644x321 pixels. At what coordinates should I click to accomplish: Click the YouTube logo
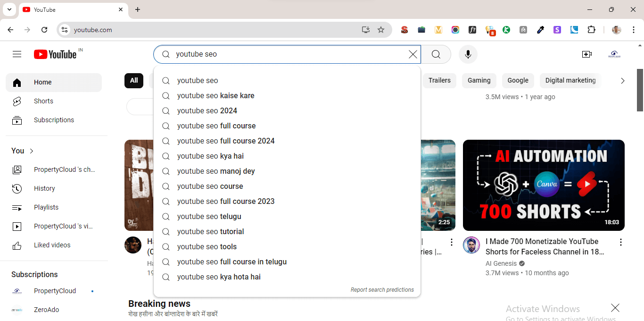[x=55, y=54]
